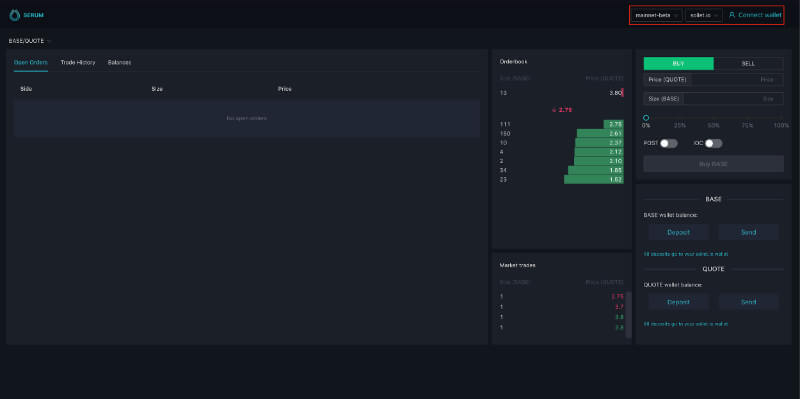The width and height of the screenshot is (800, 399).
Task: Click the order size slider handle
Action: coord(646,118)
